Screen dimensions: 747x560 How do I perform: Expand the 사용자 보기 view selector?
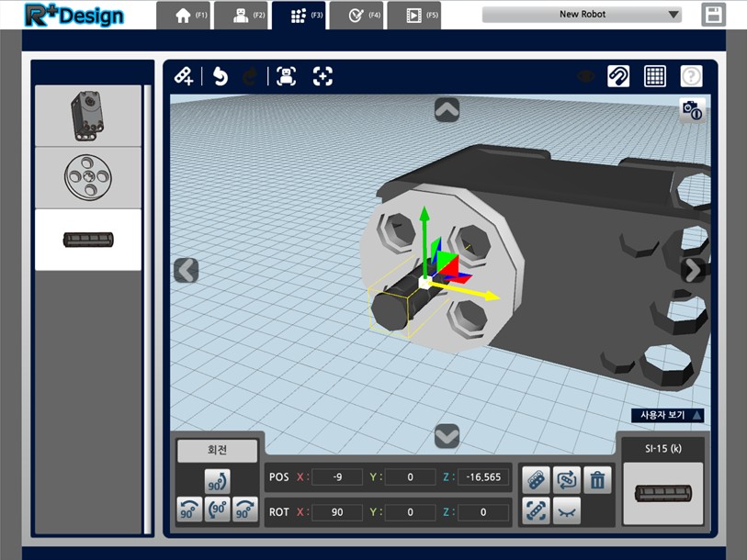click(668, 415)
